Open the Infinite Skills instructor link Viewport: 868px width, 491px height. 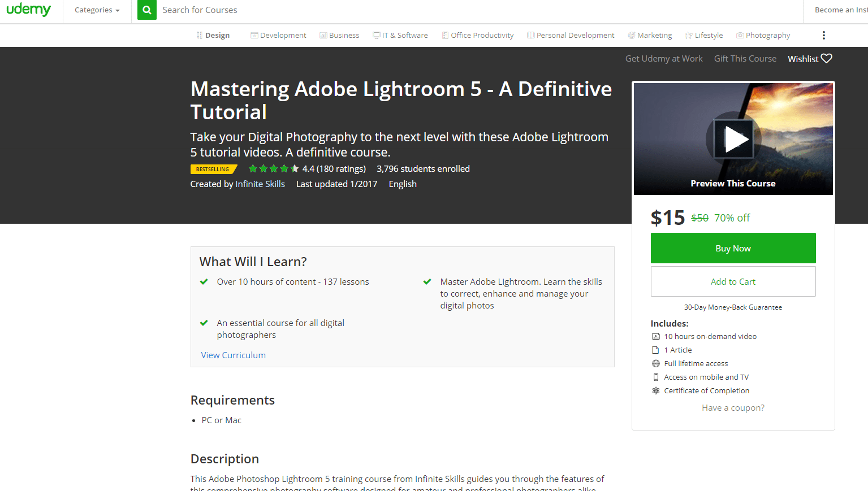260,184
